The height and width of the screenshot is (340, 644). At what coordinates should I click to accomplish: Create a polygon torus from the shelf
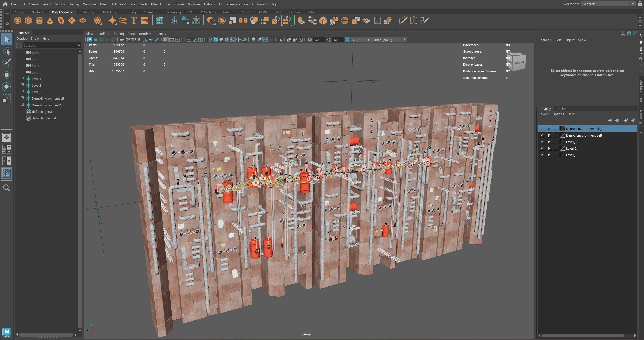[61, 20]
